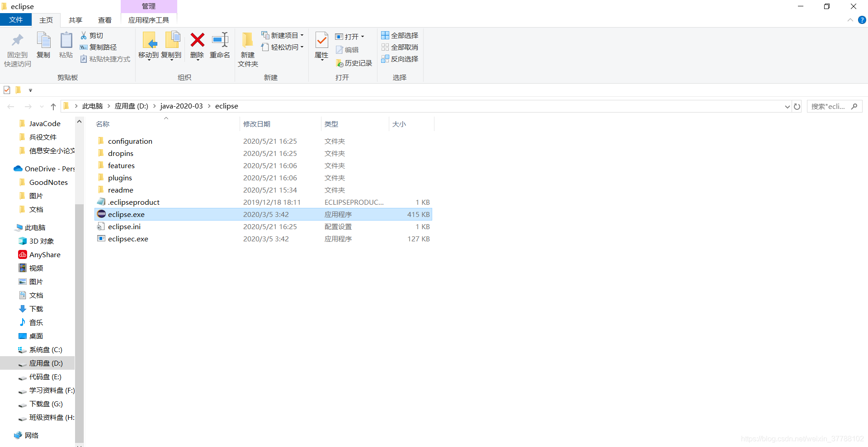
Task: Open New item dropdown
Action: [x=283, y=35]
